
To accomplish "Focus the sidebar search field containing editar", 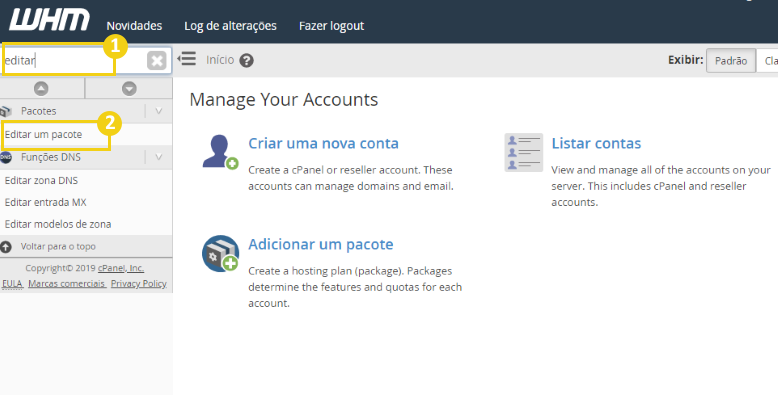I will click(74, 61).
